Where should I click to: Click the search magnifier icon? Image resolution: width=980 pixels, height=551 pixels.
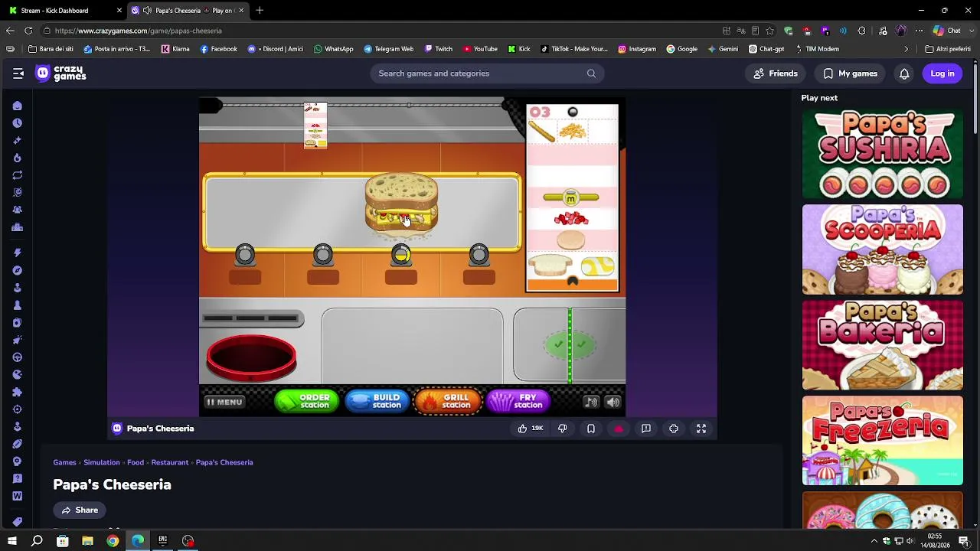click(591, 73)
